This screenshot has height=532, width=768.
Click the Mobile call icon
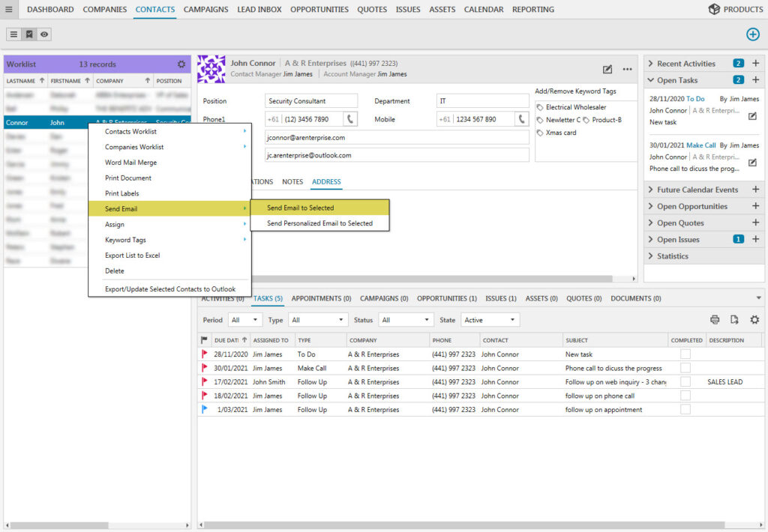(x=521, y=119)
